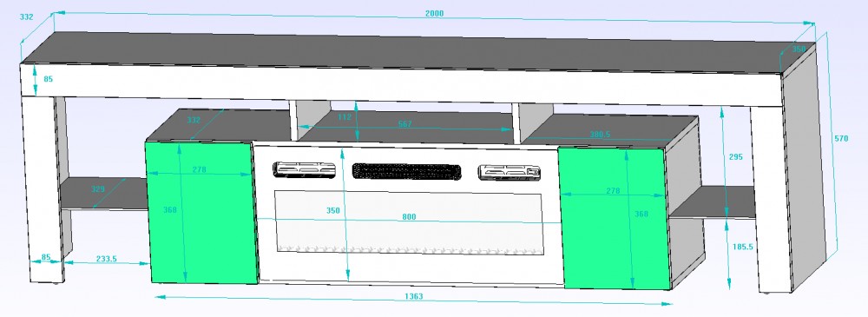Select the right green cabinet door

tap(615, 218)
